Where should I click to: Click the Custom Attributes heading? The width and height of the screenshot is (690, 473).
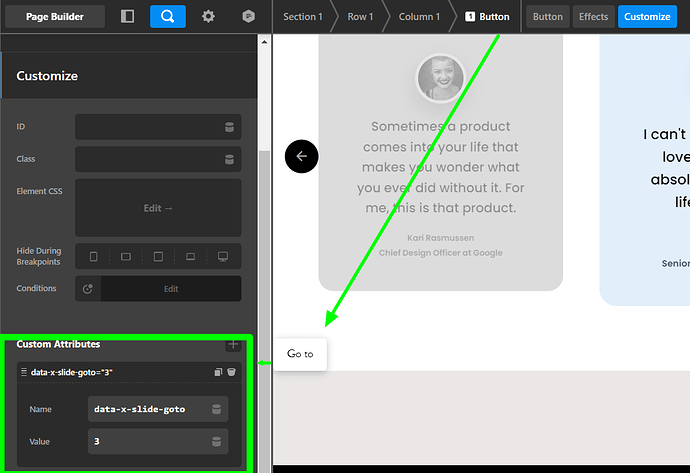tap(58, 344)
